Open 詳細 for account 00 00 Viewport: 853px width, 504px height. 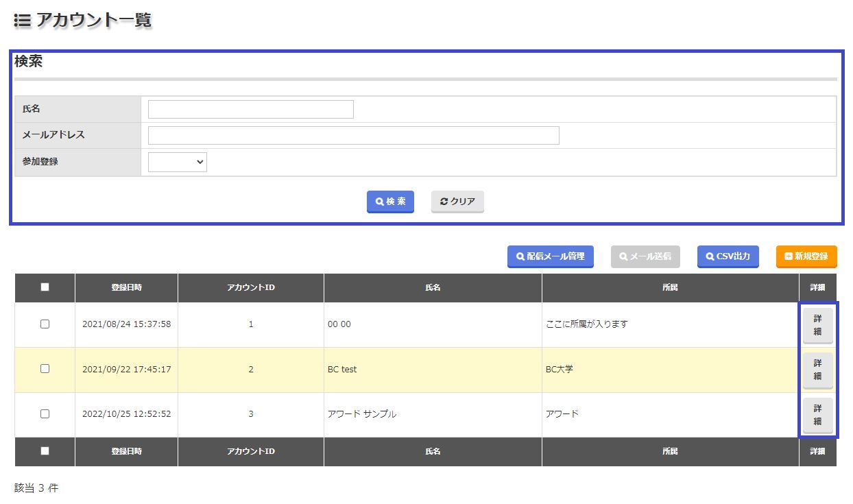817,325
